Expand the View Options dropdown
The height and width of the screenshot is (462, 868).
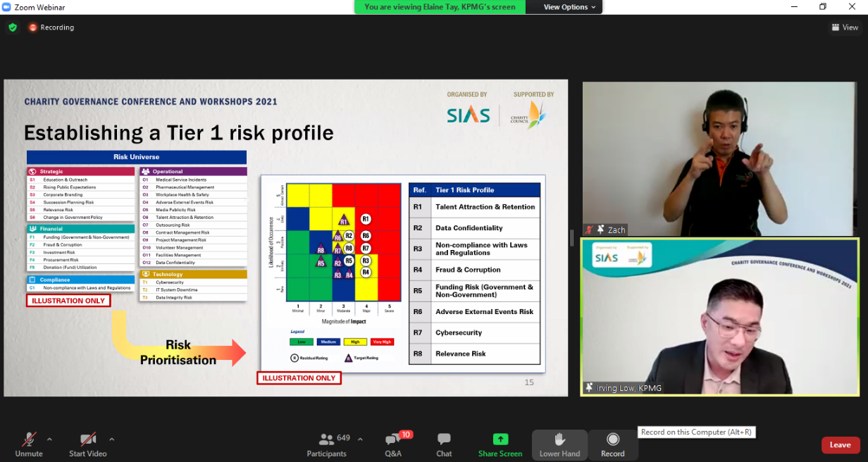click(570, 7)
